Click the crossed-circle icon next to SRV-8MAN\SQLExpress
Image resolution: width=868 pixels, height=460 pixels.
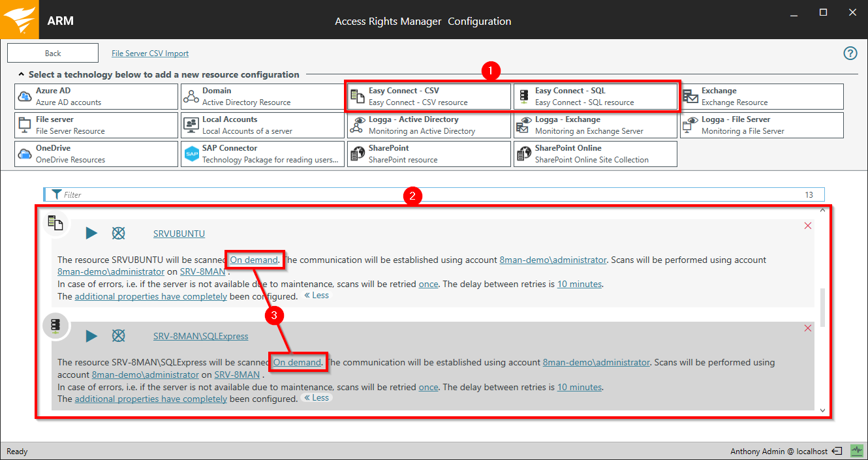(x=118, y=336)
